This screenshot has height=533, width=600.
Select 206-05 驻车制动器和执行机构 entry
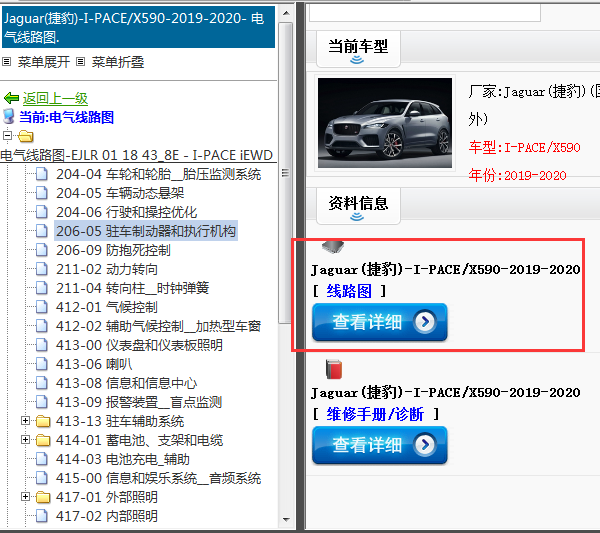point(146,231)
